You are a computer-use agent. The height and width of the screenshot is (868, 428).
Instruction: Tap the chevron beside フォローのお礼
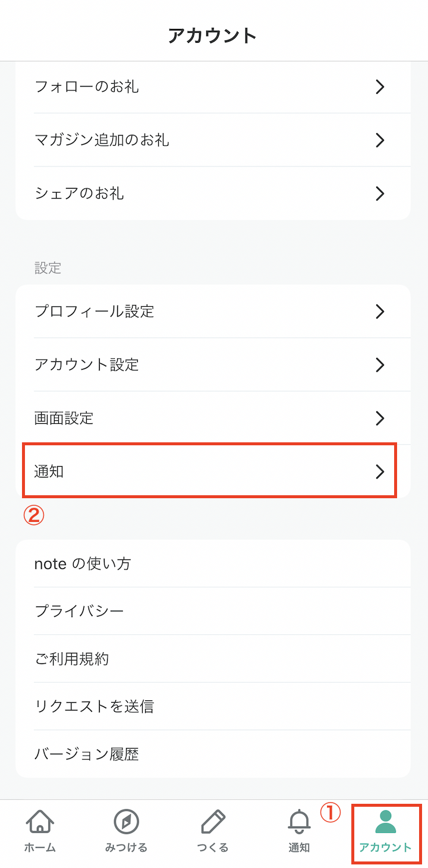380,87
